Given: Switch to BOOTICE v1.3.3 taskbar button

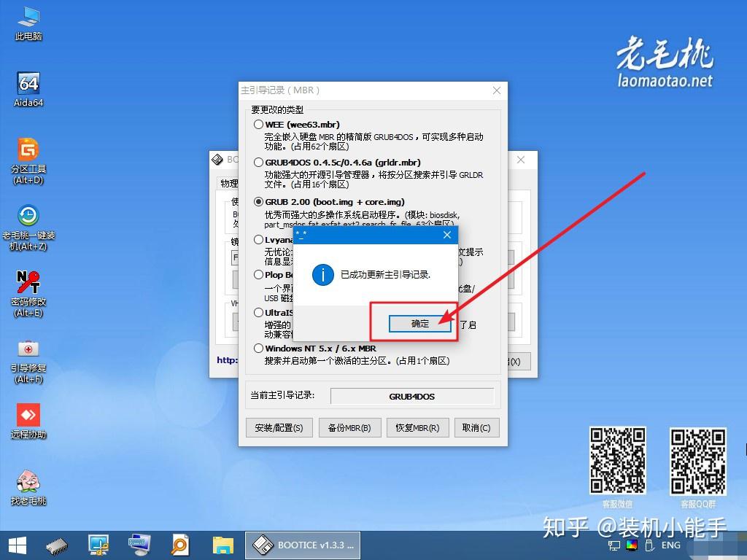Looking at the screenshot, I should click(x=303, y=545).
